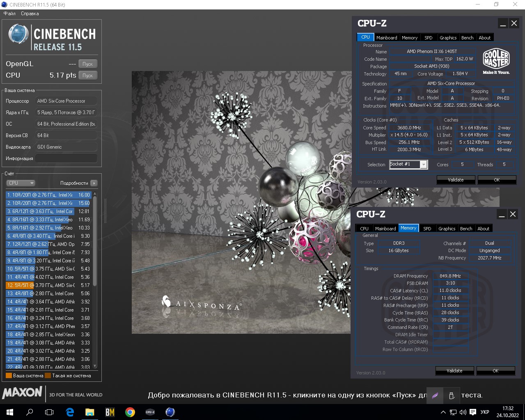Click the rendered Sponza scene image
The width and height of the screenshot is (525, 420).
click(242, 202)
